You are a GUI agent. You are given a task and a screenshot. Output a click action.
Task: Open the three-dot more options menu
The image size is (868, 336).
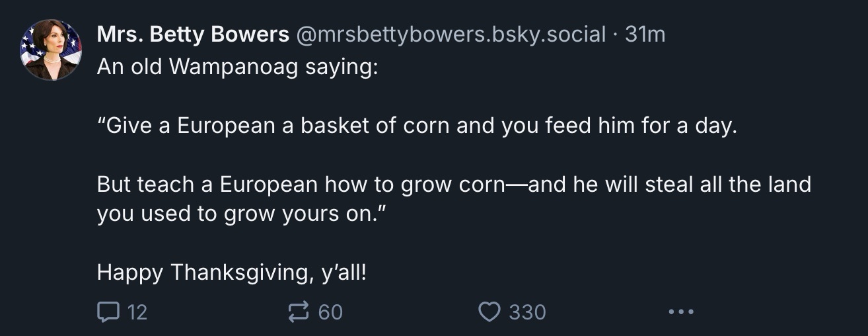coord(680,311)
